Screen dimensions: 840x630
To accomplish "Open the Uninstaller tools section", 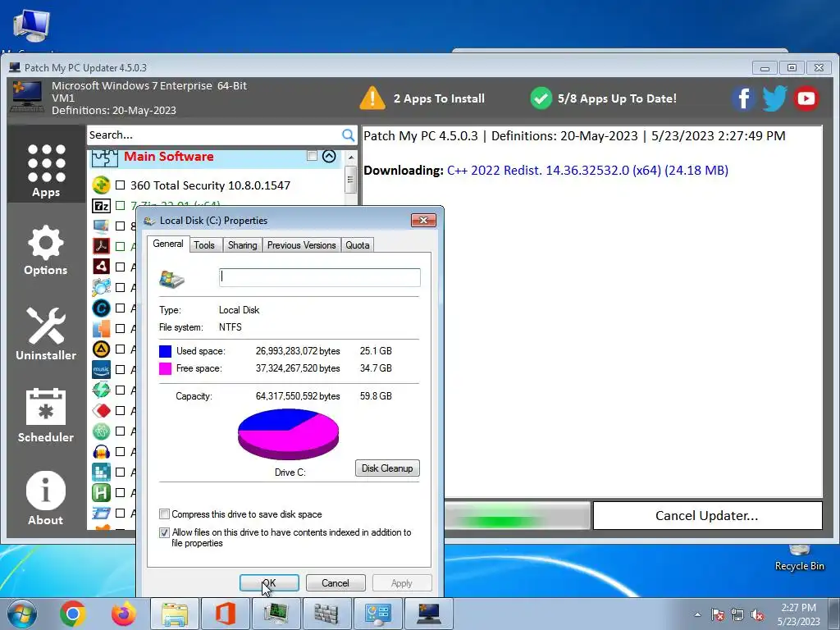I will (x=46, y=334).
